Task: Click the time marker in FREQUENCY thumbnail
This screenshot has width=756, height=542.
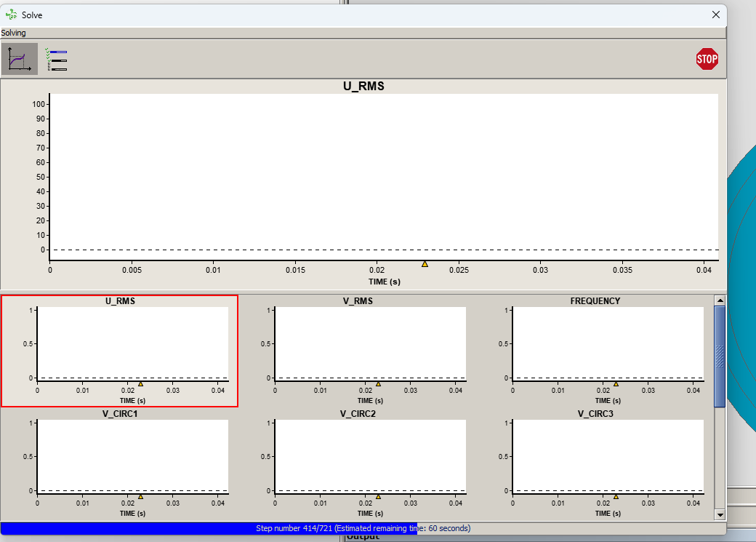Action: pyautogui.click(x=616, y=384)
